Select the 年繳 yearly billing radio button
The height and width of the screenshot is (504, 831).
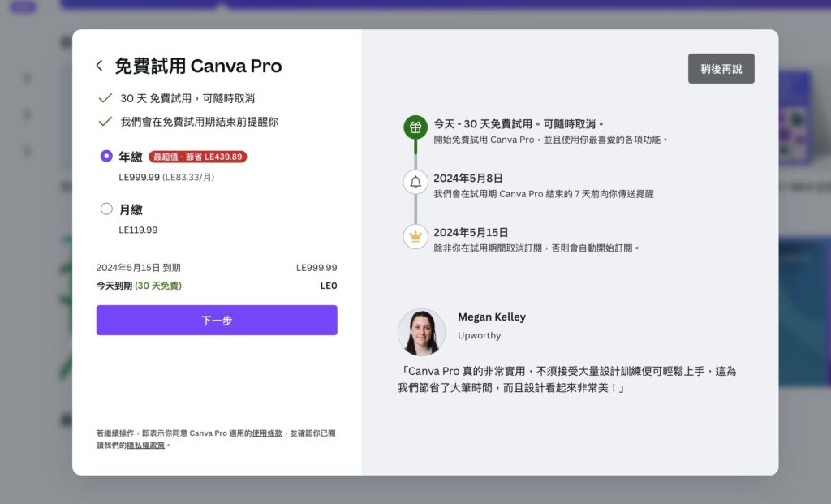pos(106,156)
